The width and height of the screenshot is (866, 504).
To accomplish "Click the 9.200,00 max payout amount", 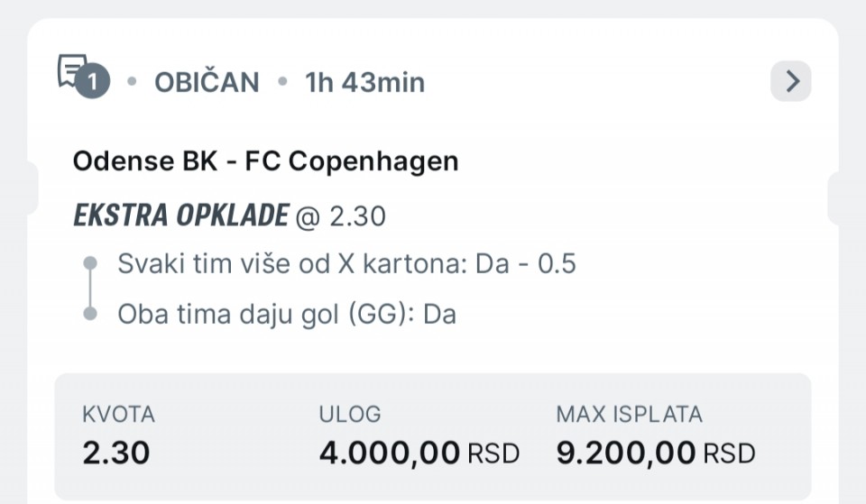I will coord(626,453).
